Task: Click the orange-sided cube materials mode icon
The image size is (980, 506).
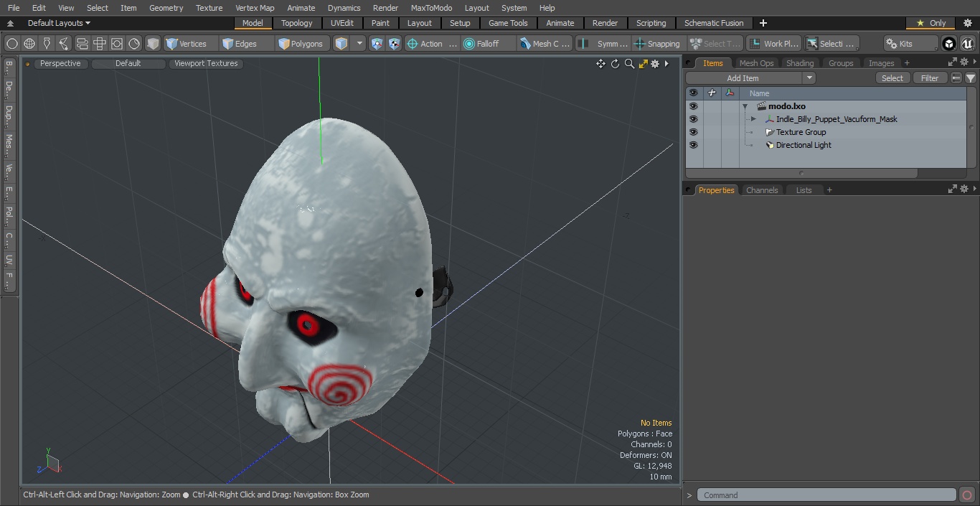Action: [341, 44]
